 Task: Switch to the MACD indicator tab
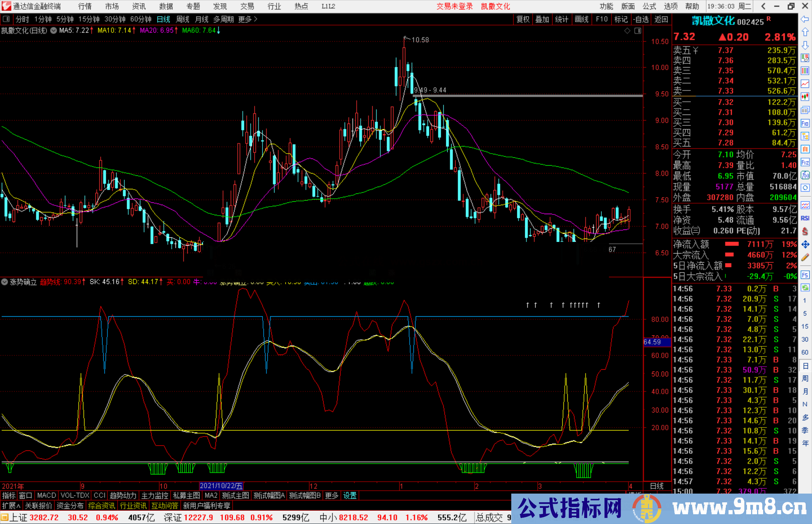[x=46, y=495]
